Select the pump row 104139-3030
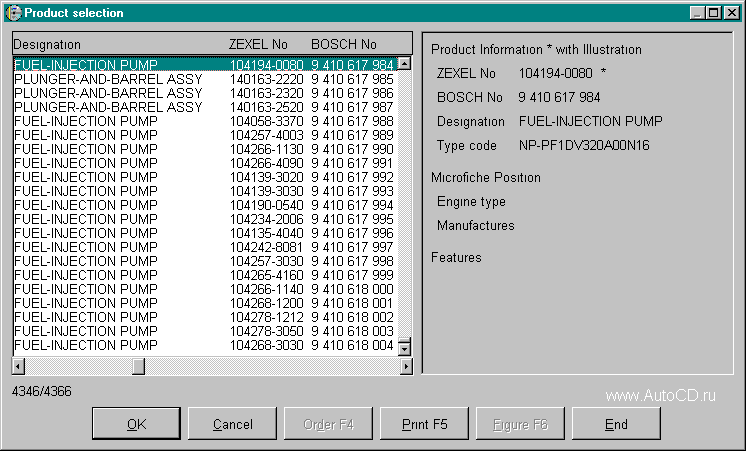Viewport: 746px width, 451px height. tap(205, 191)
